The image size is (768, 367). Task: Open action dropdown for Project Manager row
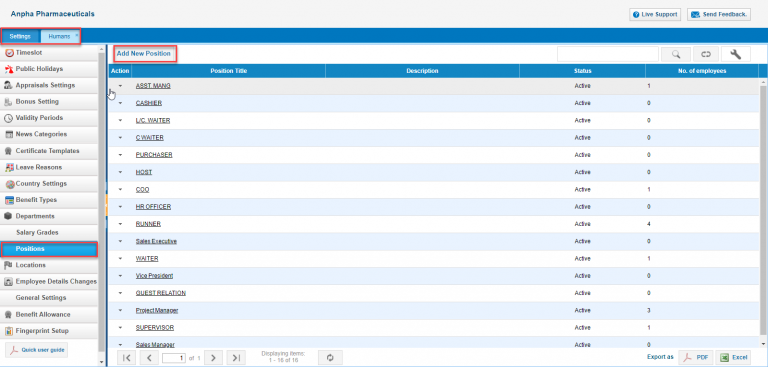(x=120, y=311)
